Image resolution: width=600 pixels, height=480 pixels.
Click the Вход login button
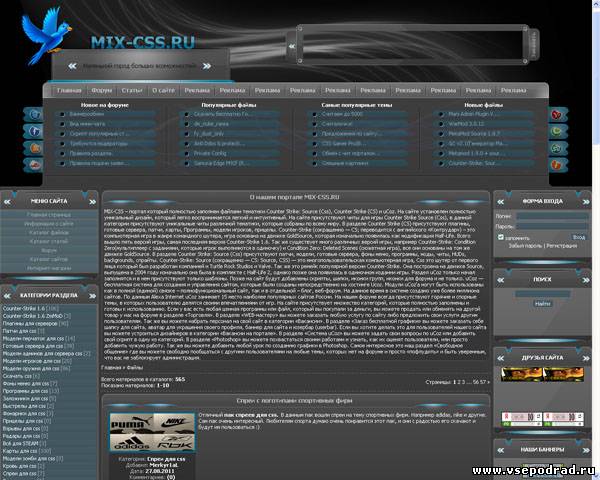579,237
